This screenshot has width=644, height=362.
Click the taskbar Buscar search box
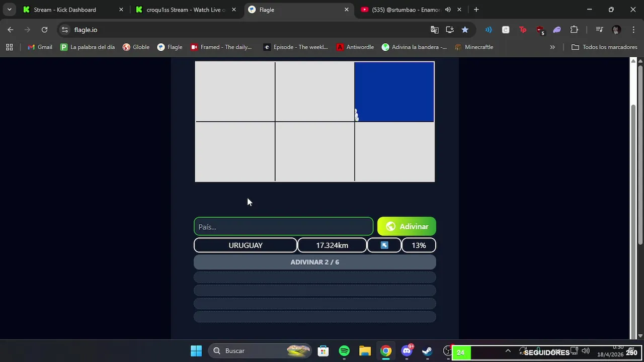point(261,350)
